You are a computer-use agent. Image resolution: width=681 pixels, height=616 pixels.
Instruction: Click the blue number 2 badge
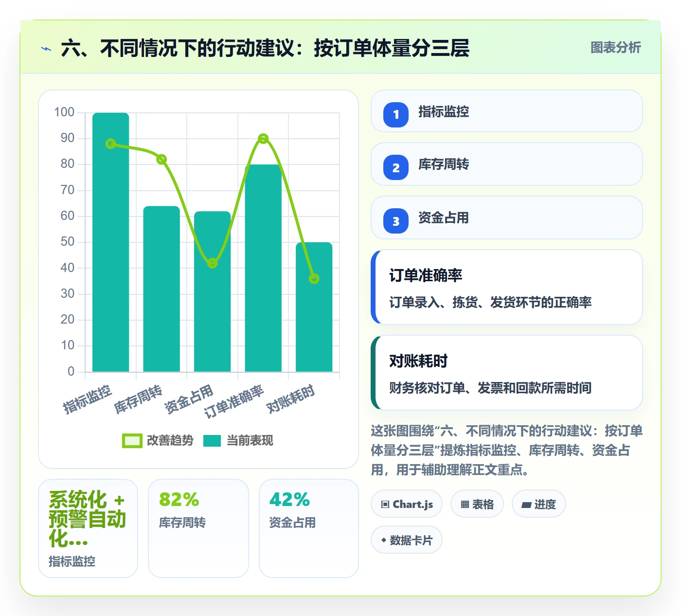(x=396, y=167)
